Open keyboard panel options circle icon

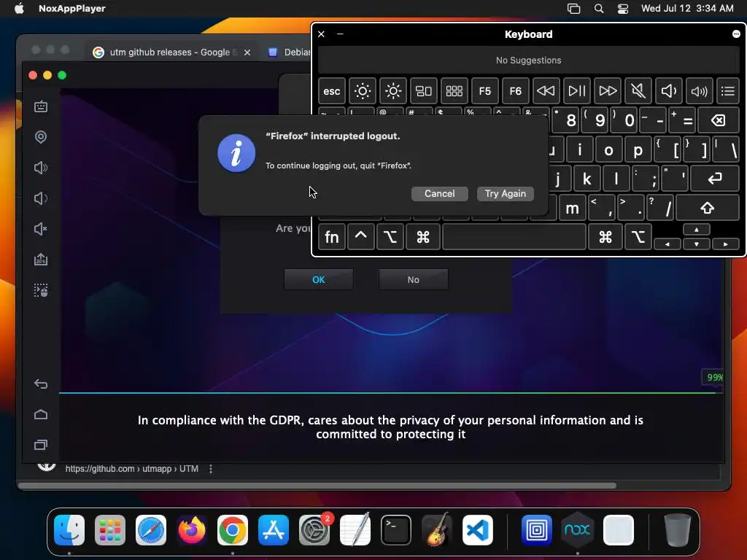(x=736, y=34)
